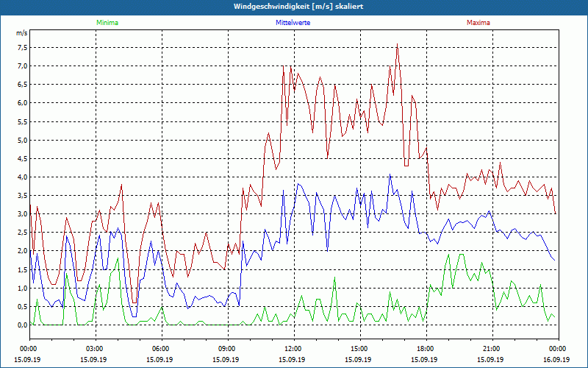The image size is (588, 368).
Task: Click the 1,5 y-axis value
Action: click(22, 269)
